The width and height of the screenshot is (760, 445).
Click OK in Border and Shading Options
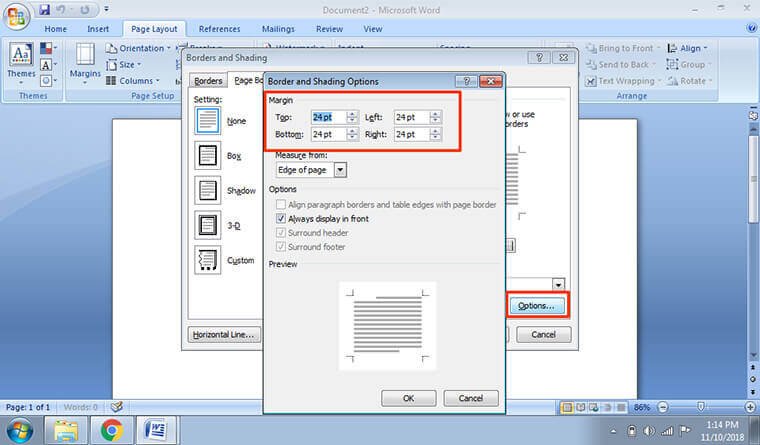(x=409, y=398)
